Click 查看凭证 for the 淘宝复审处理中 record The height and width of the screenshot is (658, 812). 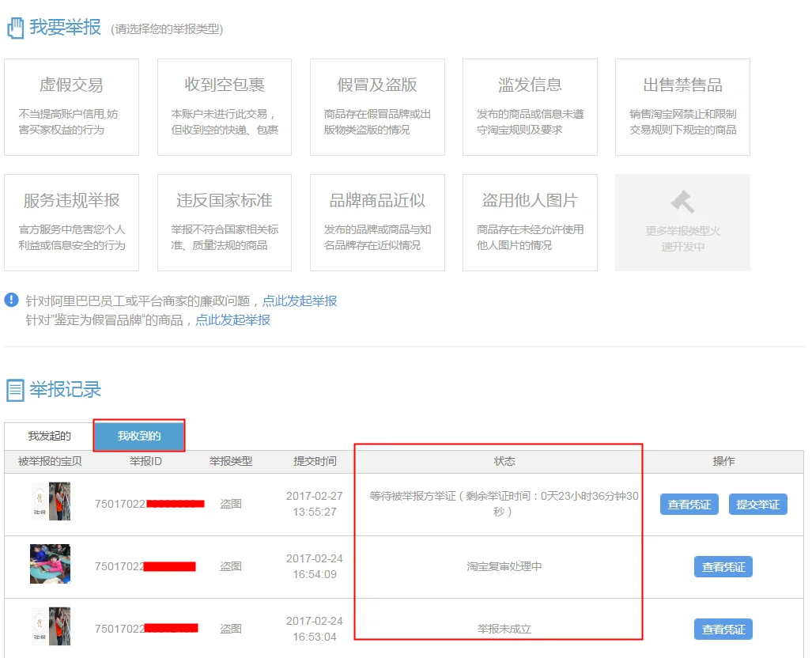point(723,567)
